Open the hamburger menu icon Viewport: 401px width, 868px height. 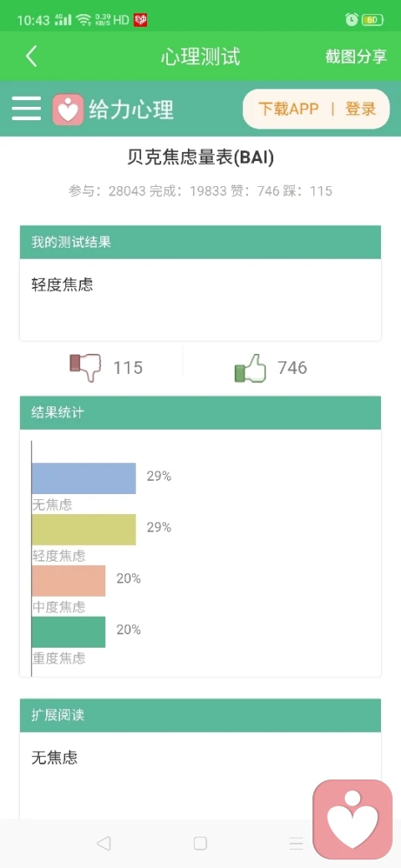click(27, 108)
